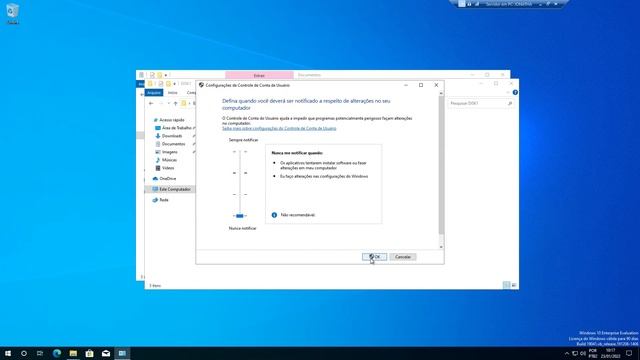Open the clock and date in the taskbar

pyautogui.click(x=611, y=353)
